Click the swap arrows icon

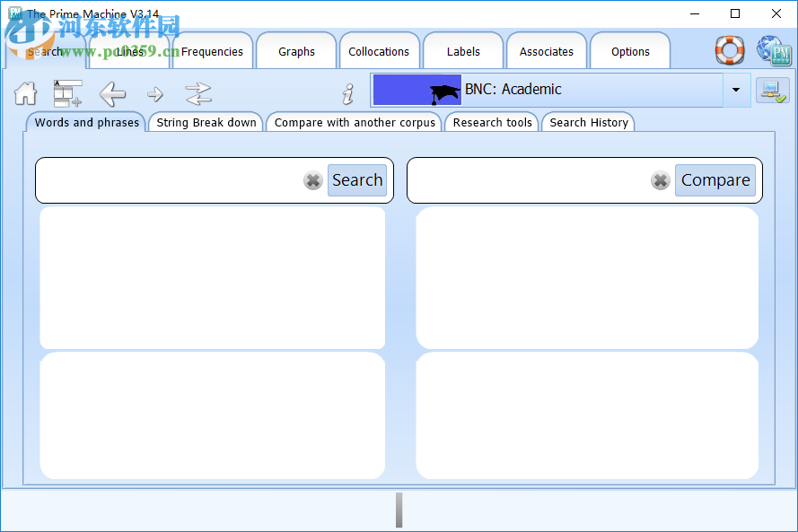point(198,93)
